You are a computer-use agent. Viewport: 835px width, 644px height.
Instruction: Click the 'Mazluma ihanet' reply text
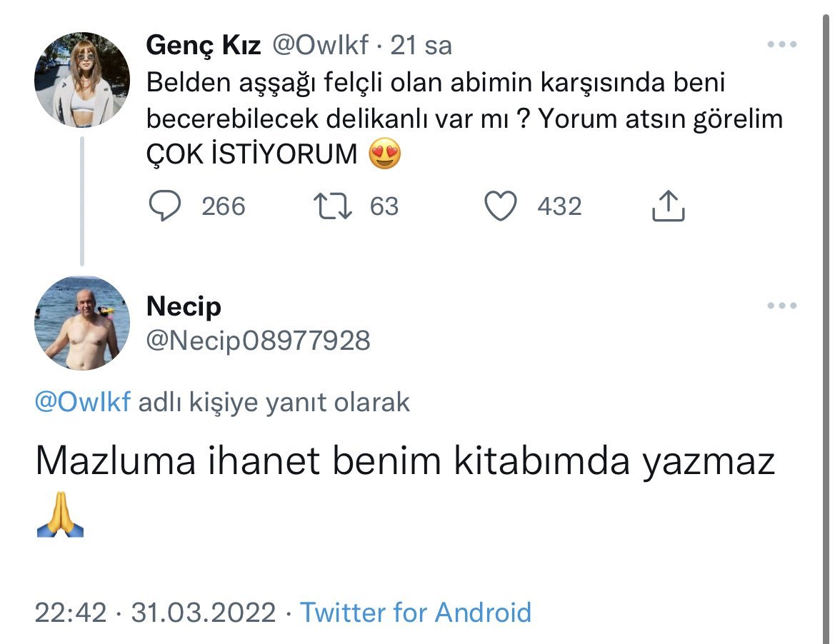(404, 462)
